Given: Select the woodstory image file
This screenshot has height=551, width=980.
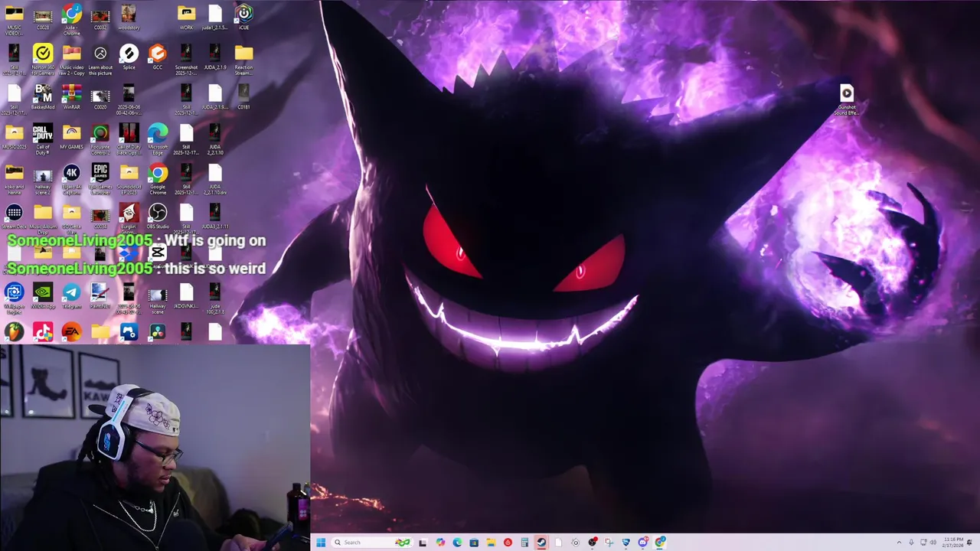Looking at the screenshot, I should click(129, 17).
